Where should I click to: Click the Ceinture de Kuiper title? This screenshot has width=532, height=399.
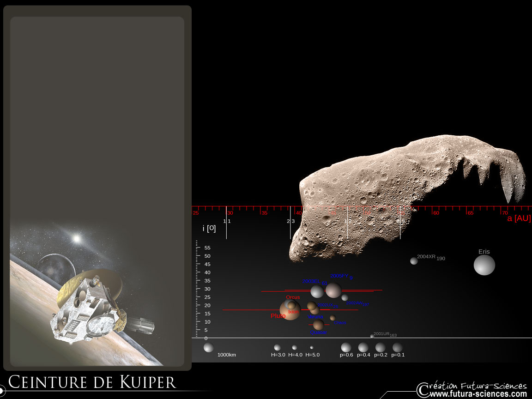click(x=92, y=382)
